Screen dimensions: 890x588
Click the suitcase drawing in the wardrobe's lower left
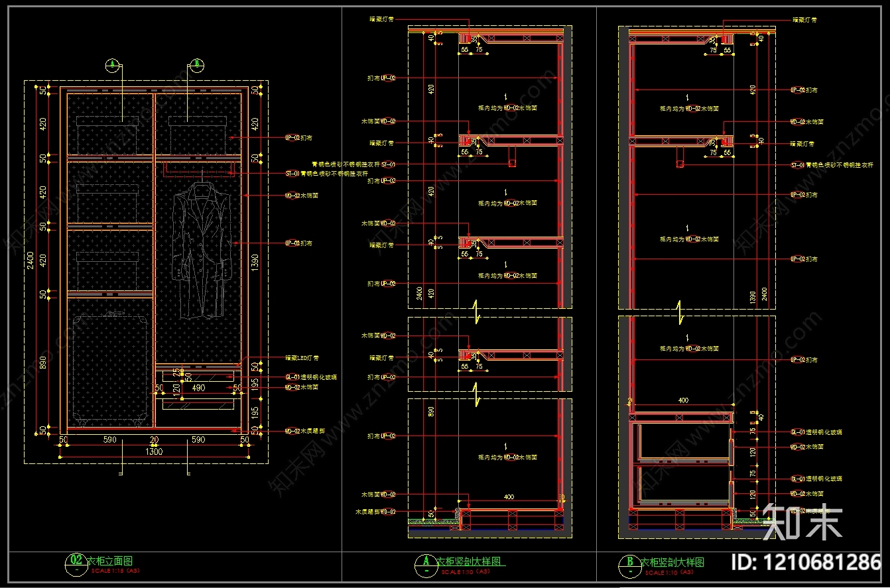110,368
